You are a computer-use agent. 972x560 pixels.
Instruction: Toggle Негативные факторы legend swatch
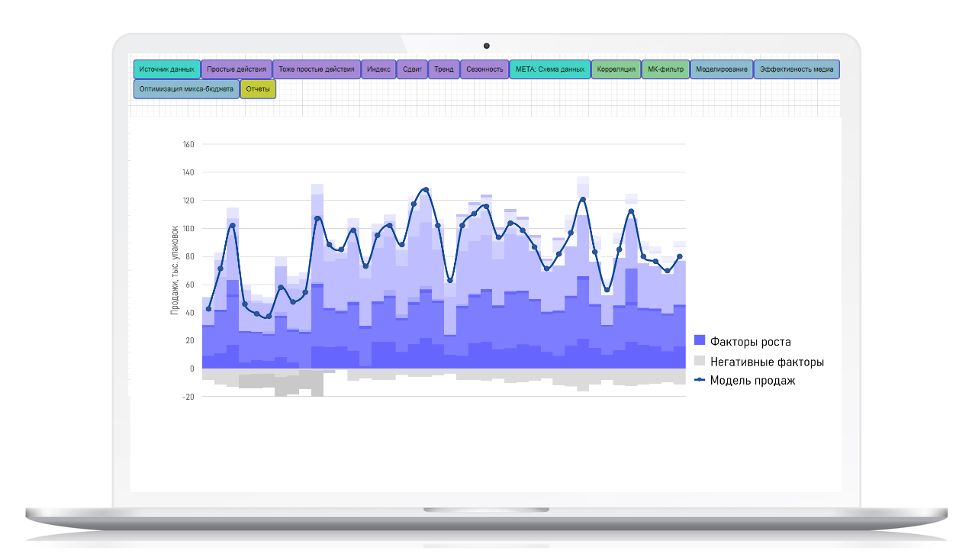pos(700,361)
